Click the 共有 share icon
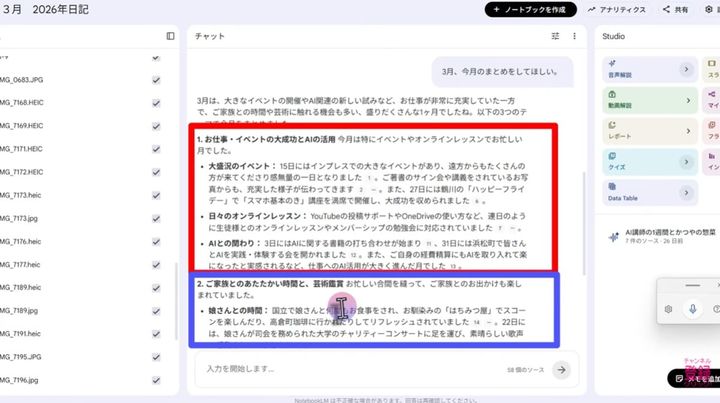This screenshot has width=720, height=403. click(x=666, y=9)
